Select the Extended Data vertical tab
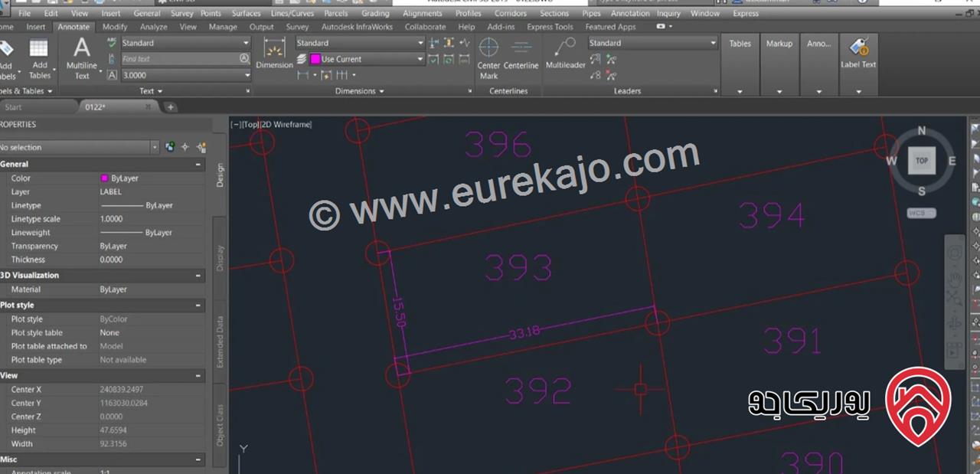 tap(220, 342)
